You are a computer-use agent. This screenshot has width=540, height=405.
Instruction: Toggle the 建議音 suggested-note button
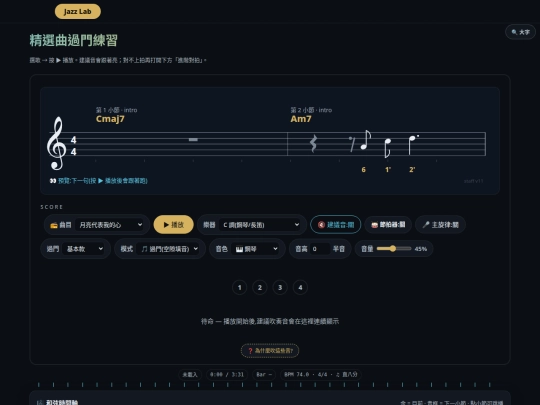point(335,225)
